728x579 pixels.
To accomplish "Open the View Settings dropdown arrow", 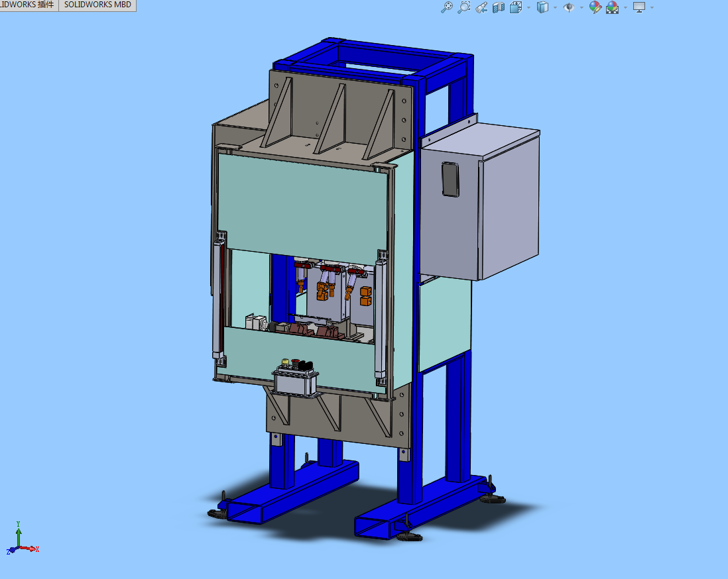I will [x=652, y=7].
